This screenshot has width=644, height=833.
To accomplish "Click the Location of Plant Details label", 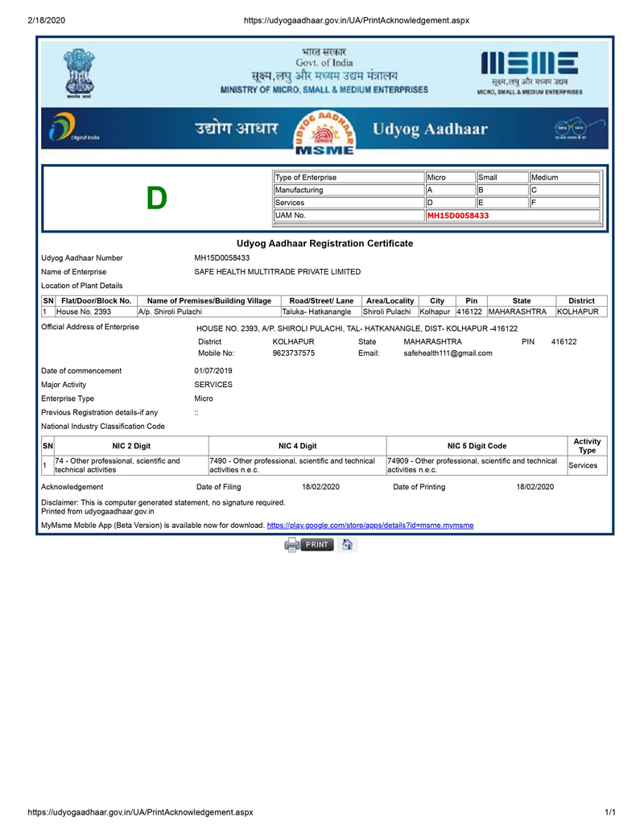I will coord(82,286).
